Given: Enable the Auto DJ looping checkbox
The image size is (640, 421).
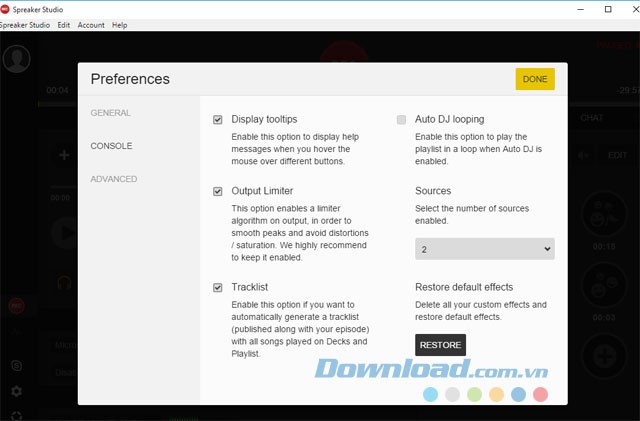Looking at the screenshot, I should pyautogui.click(x=401, y=119).
